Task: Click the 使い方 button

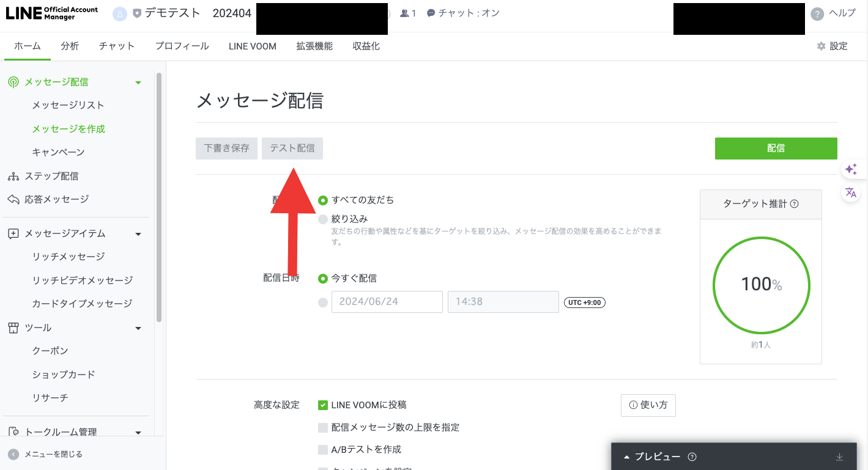Action: (648, 405)
